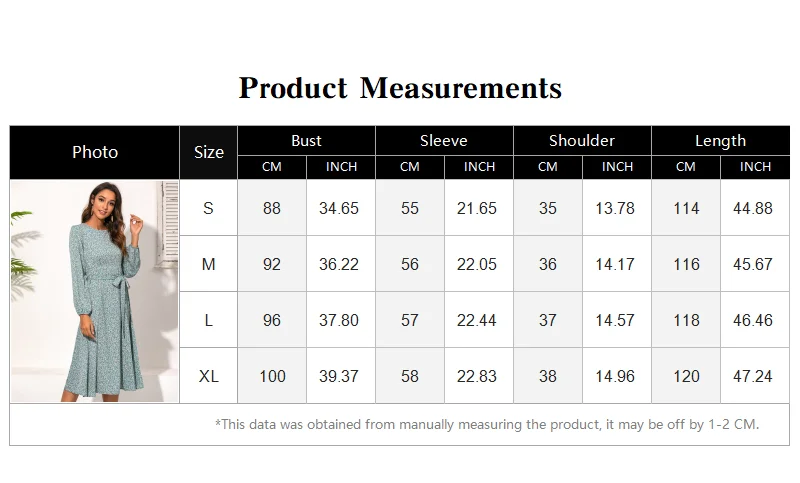Click the Product Measurements title
Image resolution: width=800 pixels, height=483 pixels.
pos(401,88)
